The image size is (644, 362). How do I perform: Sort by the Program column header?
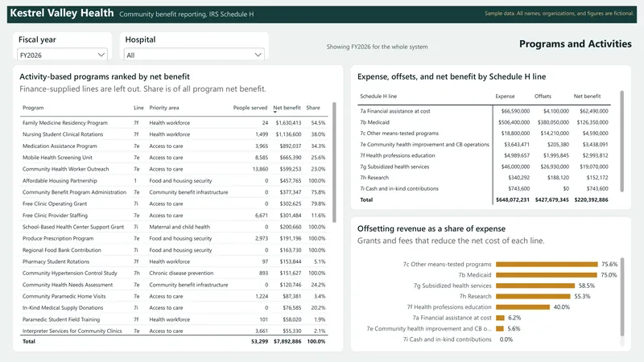coord(33,108)
